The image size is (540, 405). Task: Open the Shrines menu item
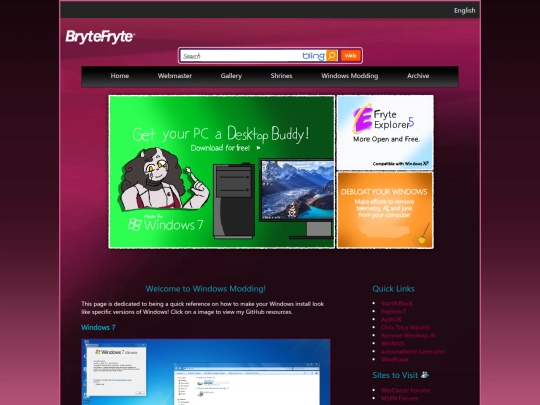point(281,76)
